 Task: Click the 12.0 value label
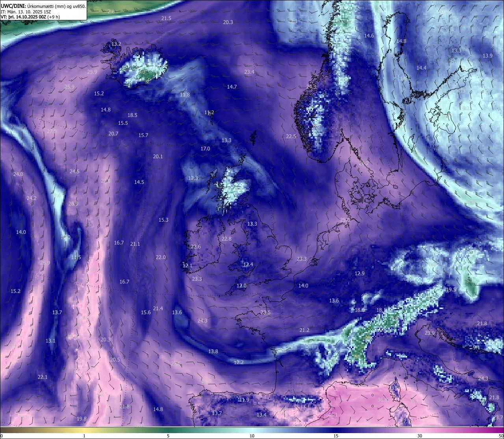click(241, 286)
